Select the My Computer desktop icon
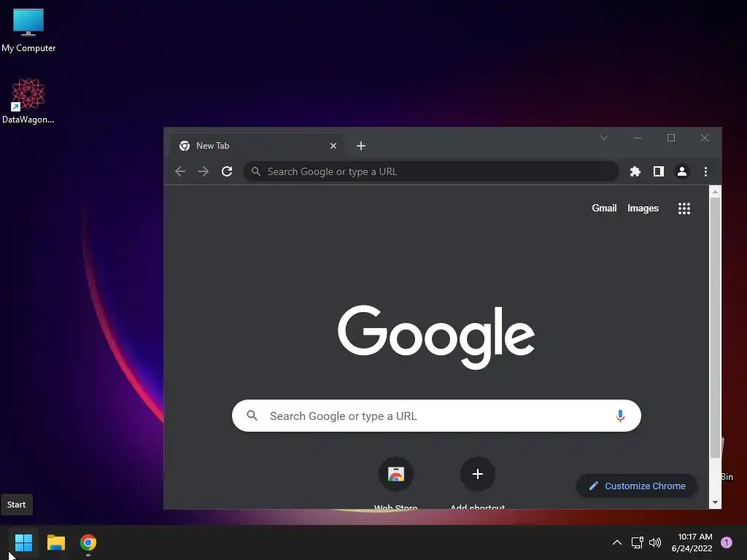This screenshot has height=560, width=747. 28,31
